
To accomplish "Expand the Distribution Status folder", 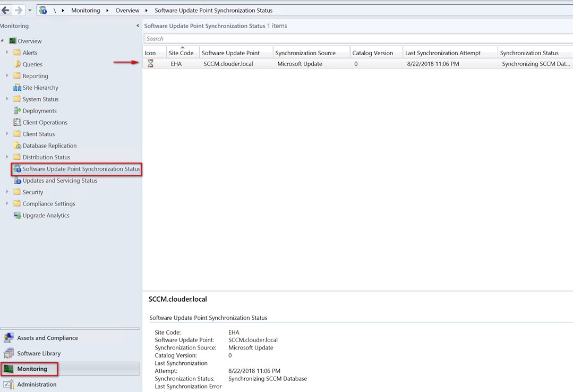I will coord(7,157).
